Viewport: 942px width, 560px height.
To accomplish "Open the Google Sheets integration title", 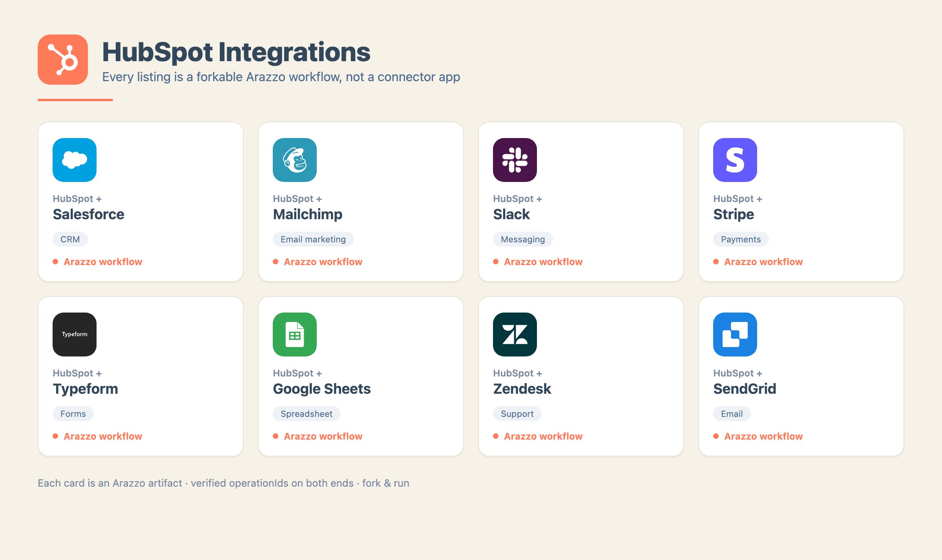I will point(322,389).
